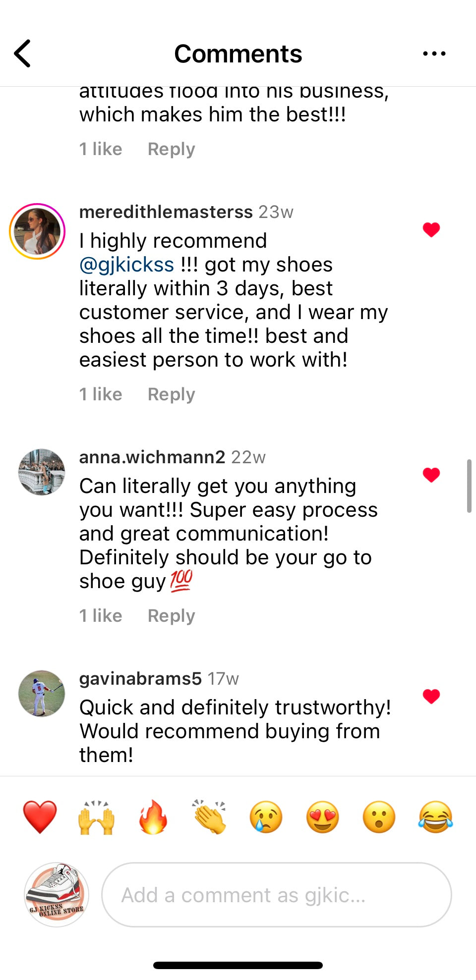Open the gavinabrams5 profile username
The width and height of the screenshot is (476, 980).
click(140, 678)
